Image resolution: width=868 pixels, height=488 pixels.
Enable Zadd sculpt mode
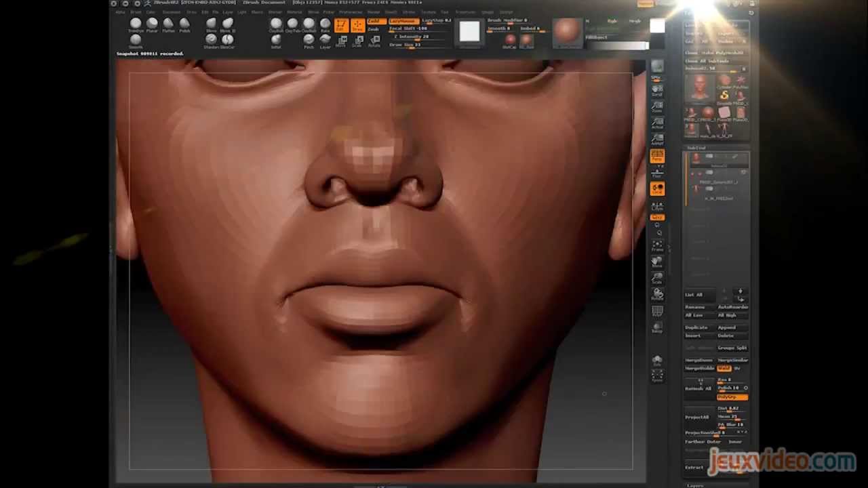(376, 21)
